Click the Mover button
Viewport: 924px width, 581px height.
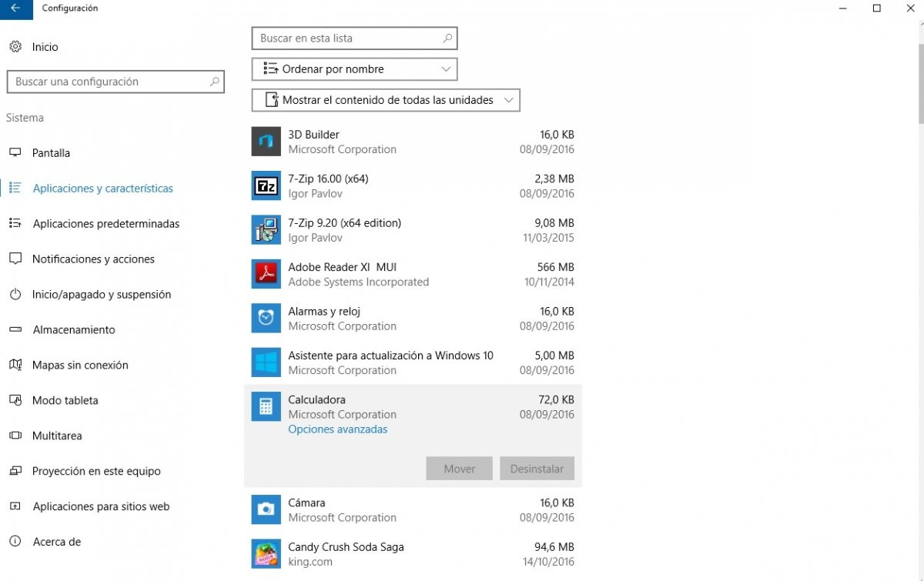[x=460, y=469]
